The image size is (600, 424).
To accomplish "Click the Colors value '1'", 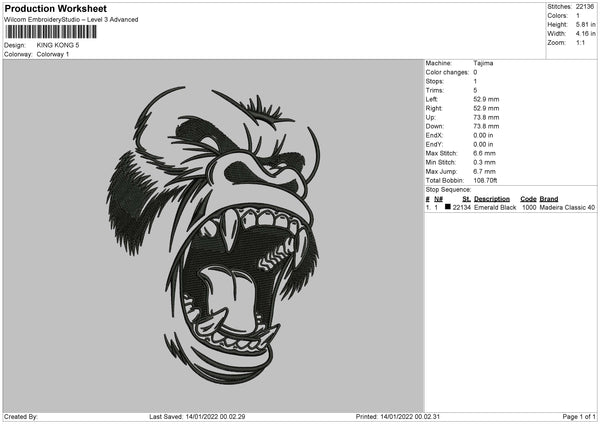I will [x=578, y=16].
